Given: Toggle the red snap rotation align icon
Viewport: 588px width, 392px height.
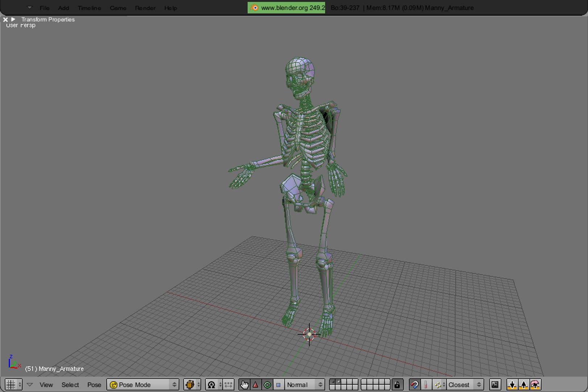Looking at the screenshot, I should tap(426, 384).
